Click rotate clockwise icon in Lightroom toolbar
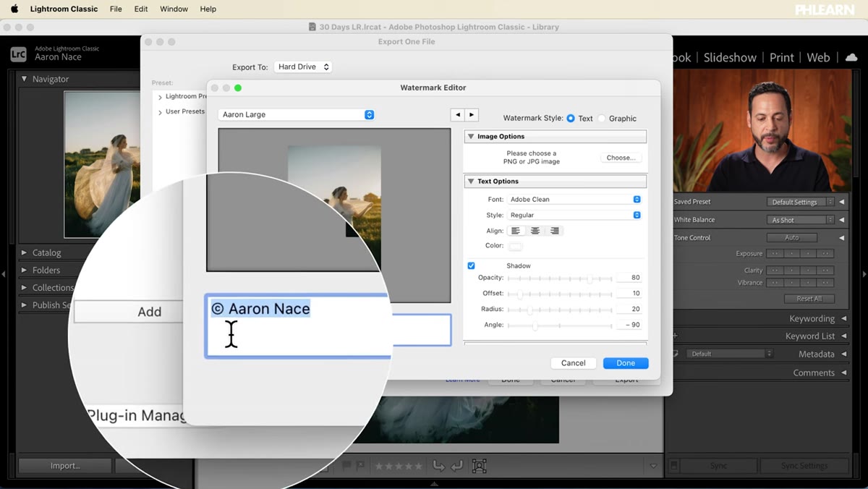The width and height of the screenshot is (868, 489). coord(456,466)
